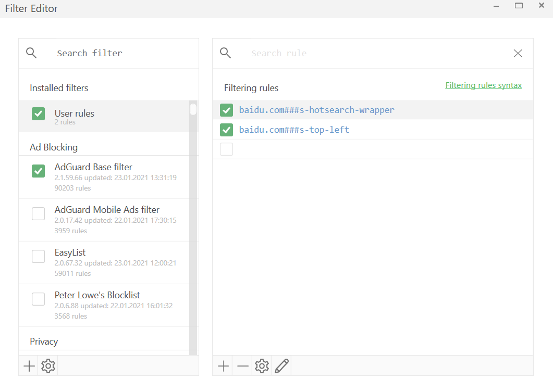This screenshot has height=392, width=553.
Task: Select the baidu.com###s-top-left rule
Action: tap(294, 130)
